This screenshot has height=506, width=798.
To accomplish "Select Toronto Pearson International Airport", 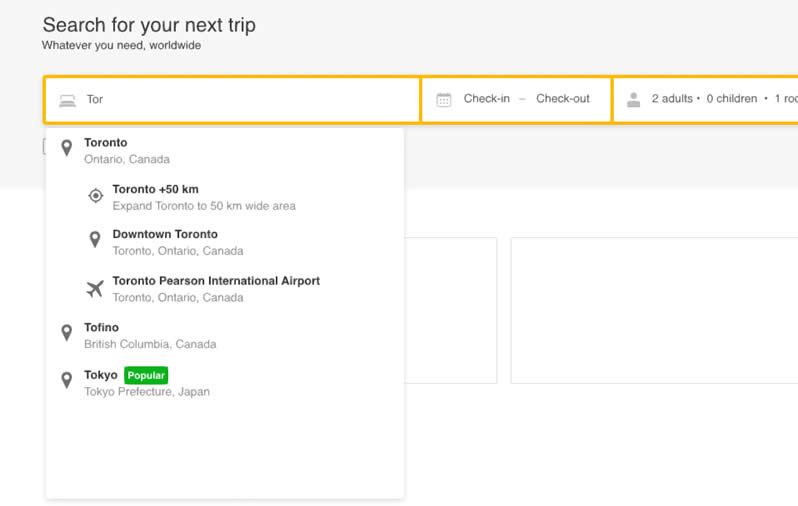I will click(x=215, y=289).
